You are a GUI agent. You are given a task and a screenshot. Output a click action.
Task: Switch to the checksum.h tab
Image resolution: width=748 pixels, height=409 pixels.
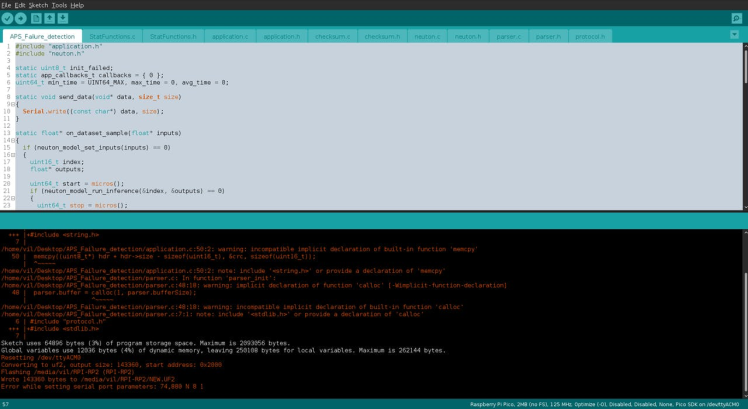pos(382,36)
